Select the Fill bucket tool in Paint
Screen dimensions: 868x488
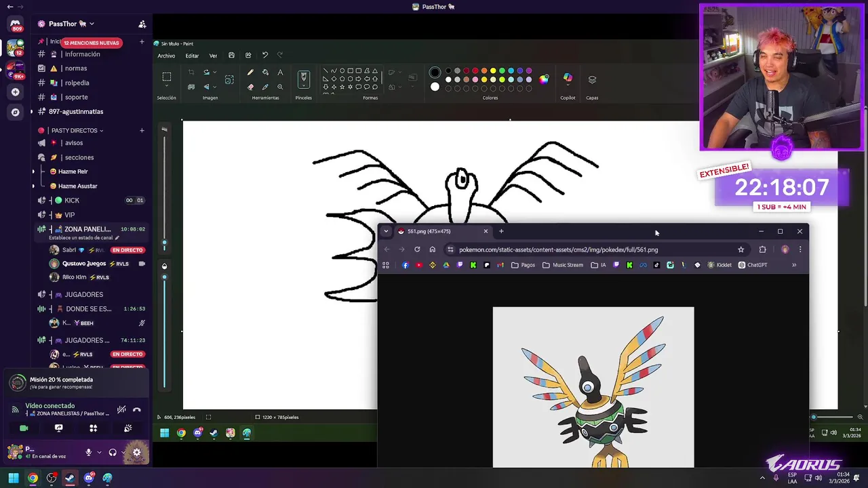coord(265,73)
